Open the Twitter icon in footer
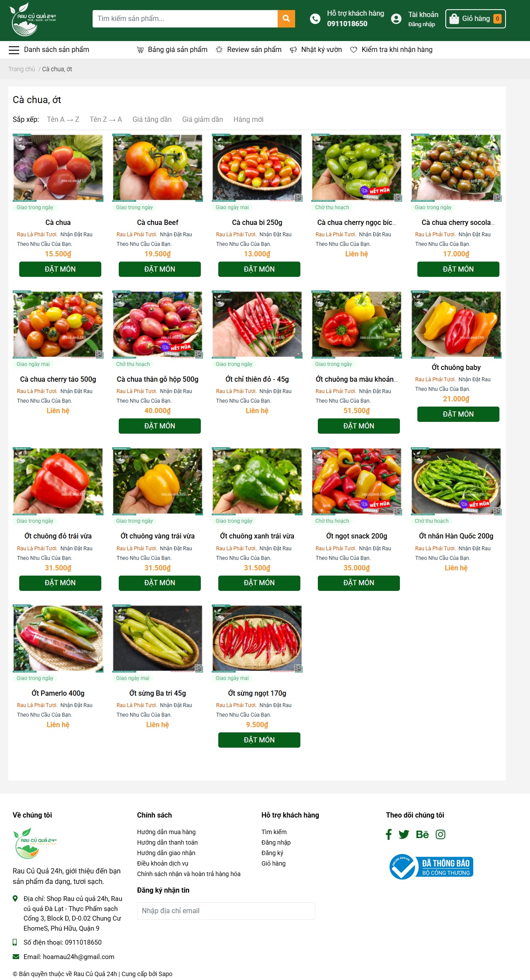The height and width of the screenshot is (980, 530). [404, 834]
